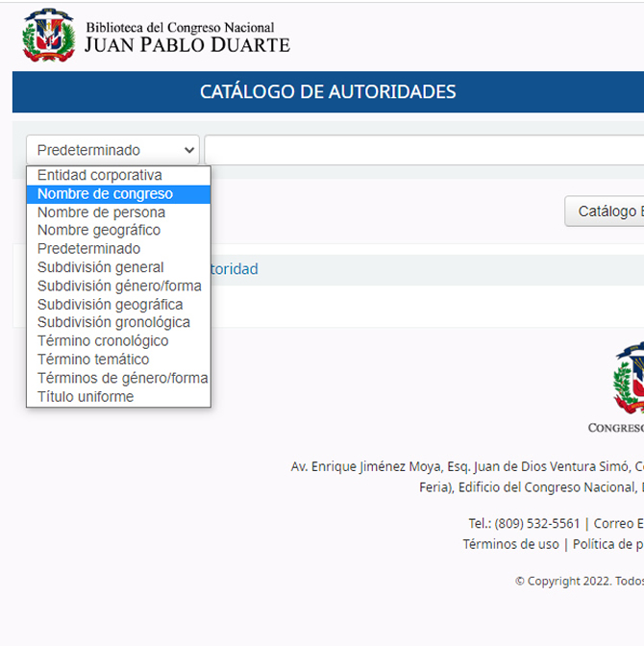Select Subdivisión género/forma option
This screenshot has width=644, height=647.
tap(118, 286)
